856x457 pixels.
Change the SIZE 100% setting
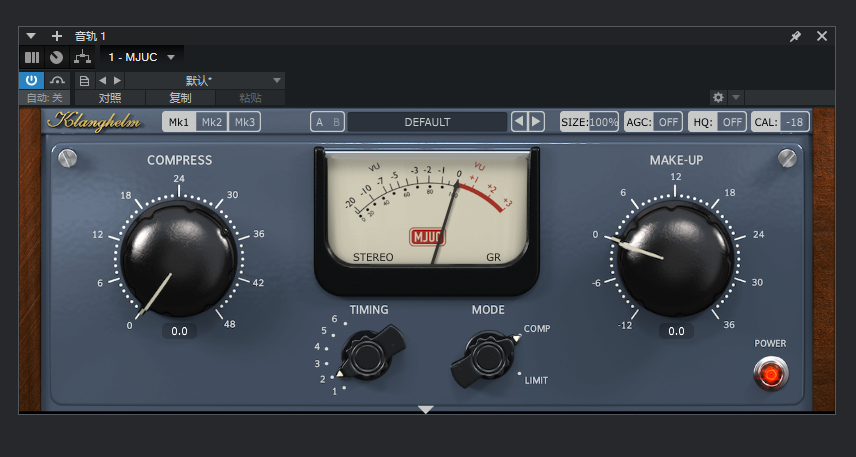[589, 122]
